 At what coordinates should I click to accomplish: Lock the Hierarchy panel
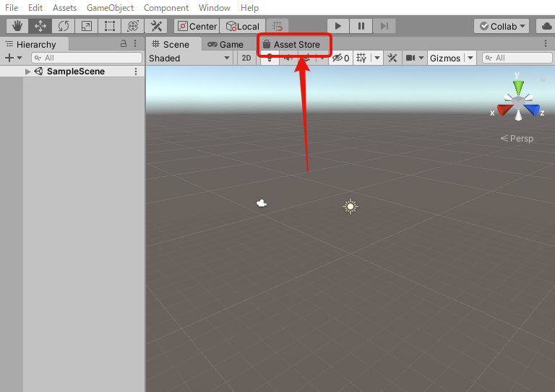pos(123,43)
